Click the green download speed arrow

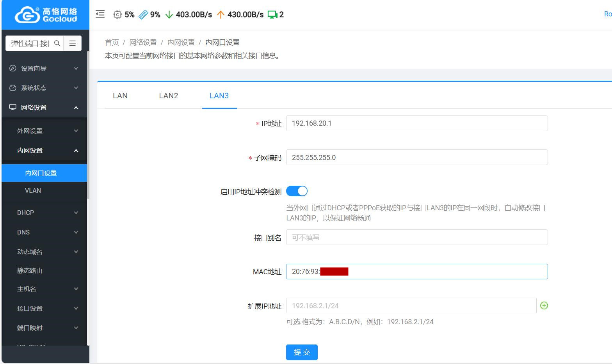point(169,15)
